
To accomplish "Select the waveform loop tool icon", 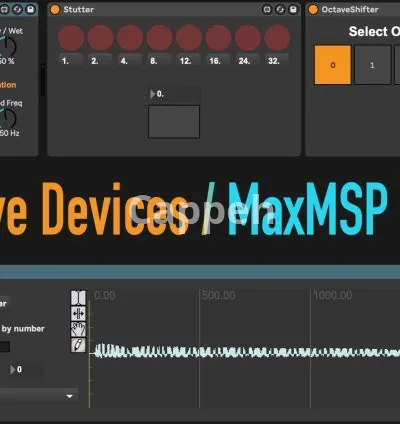I will [x=78, y=314].
